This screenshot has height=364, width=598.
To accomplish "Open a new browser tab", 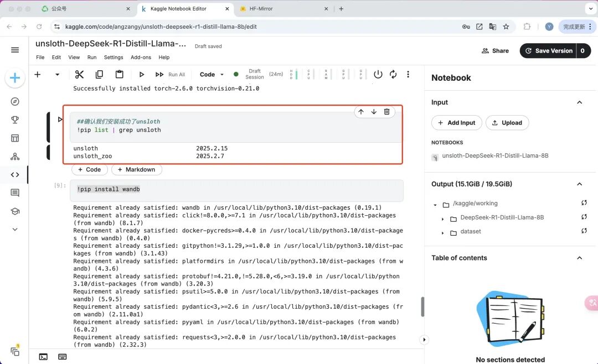I will pyautogui.click(x=341, y=9).
